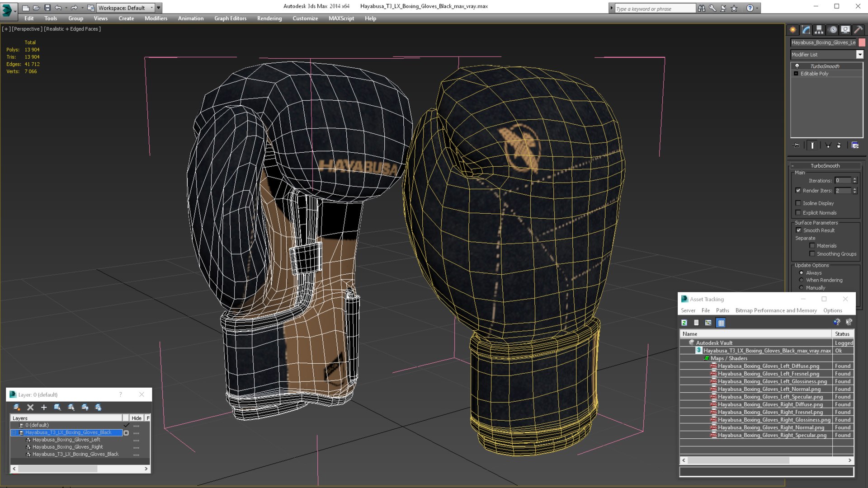Open the Display command panel tab
Screen dimensions: 868x488
point(845,30)
